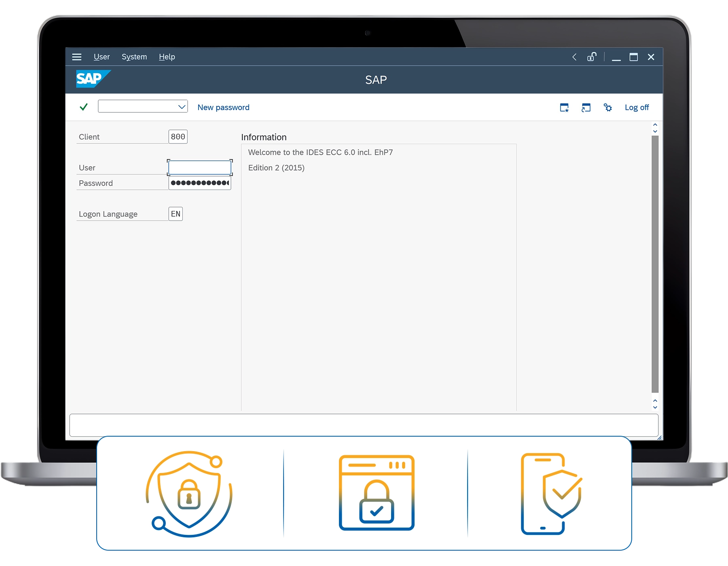Viewport: 728px width, 566px height.
Task: Click the browser window padlock icon
Action: [x=377, y=492]
